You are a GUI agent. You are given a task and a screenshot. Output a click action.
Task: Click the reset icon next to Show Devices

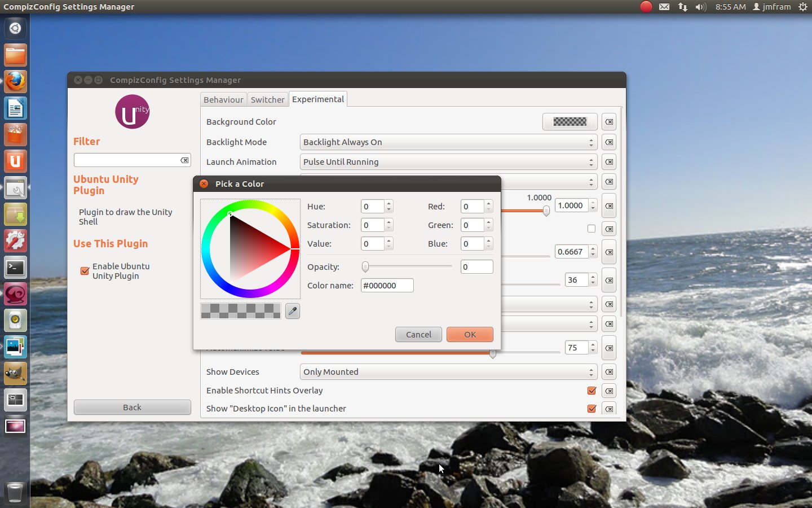coord(609,372)
